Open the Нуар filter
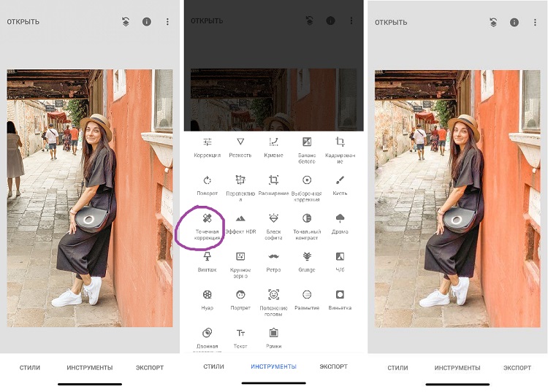Viewport: 548px width, 392px height. tap(208, 301)
